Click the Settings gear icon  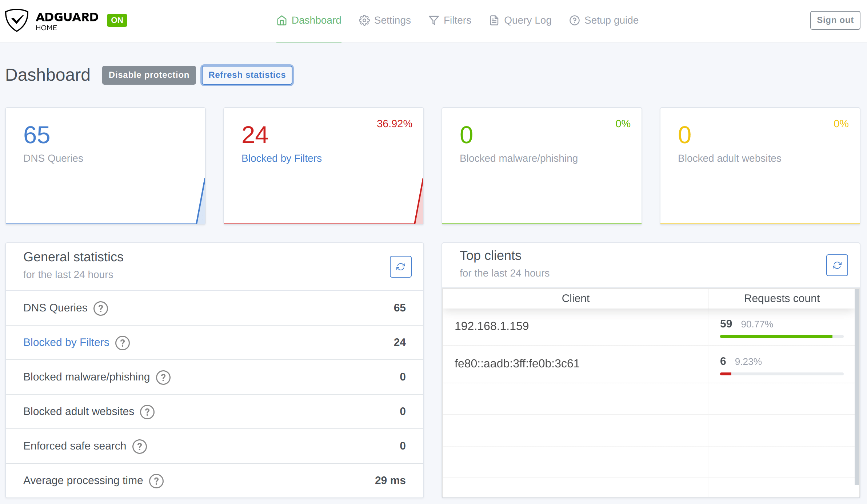pyautogui.click(x=364, y=20)
